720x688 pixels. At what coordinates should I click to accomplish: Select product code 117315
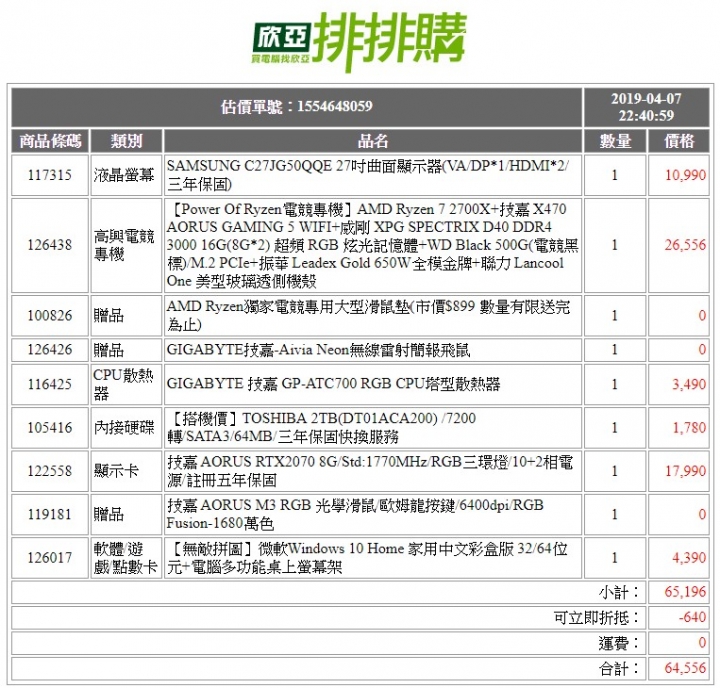[x=50, y=175]
